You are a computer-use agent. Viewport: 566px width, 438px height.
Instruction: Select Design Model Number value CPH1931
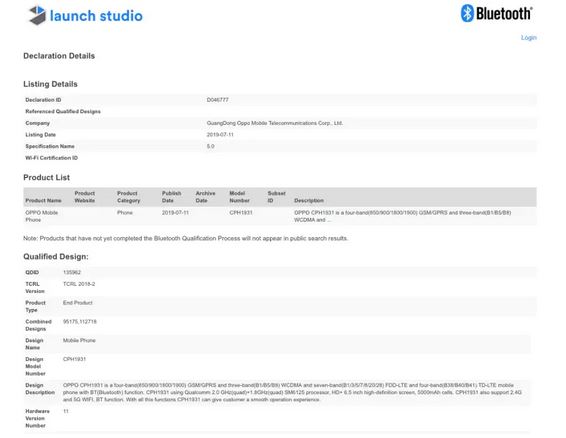pos(74,359)
